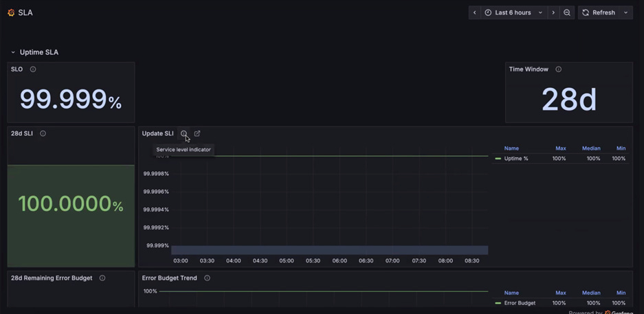Shift time range forward with right arrow
644x314 pixels.
point(553,13)
